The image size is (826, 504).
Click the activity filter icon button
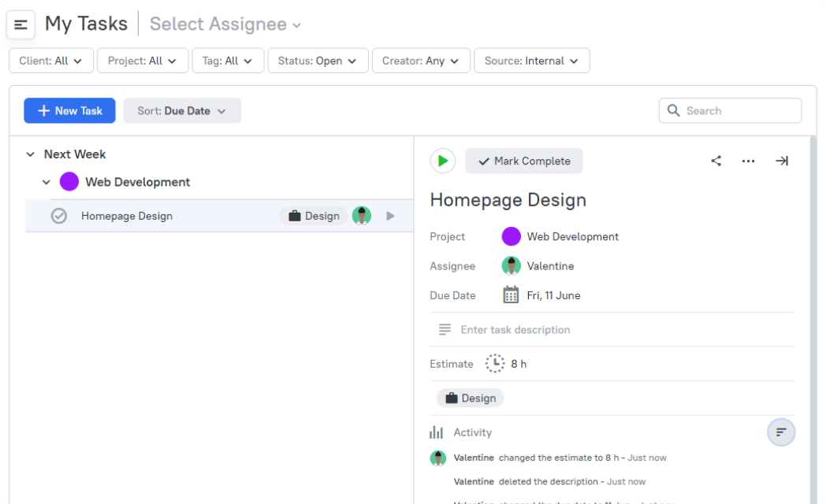(781, 432)
